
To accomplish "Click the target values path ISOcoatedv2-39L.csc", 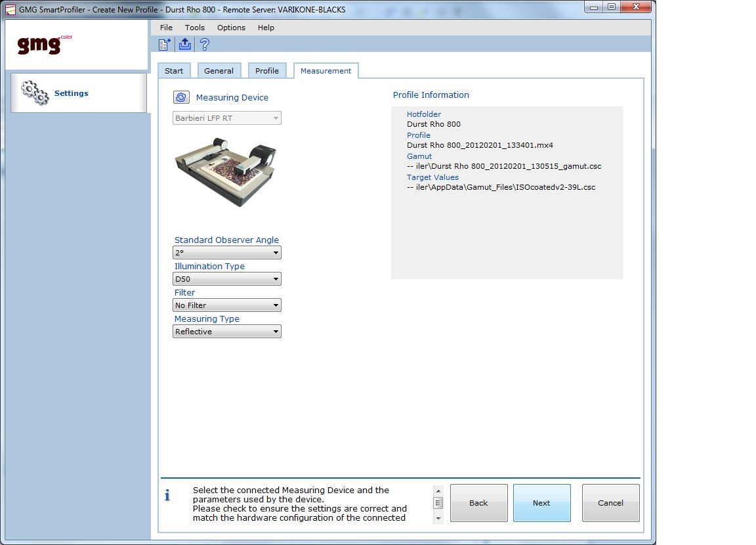I will [x=501, y=187].
